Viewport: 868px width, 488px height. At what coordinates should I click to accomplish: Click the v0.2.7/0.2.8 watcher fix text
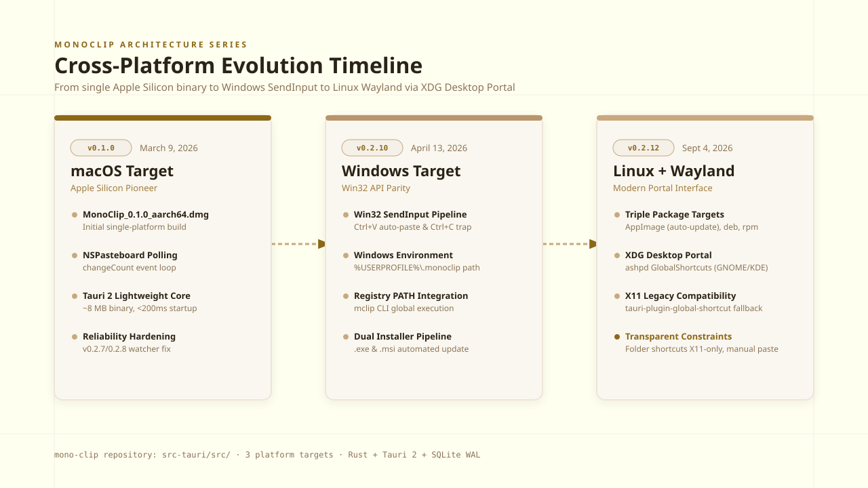pyautogui.click(x=127, y=349)
